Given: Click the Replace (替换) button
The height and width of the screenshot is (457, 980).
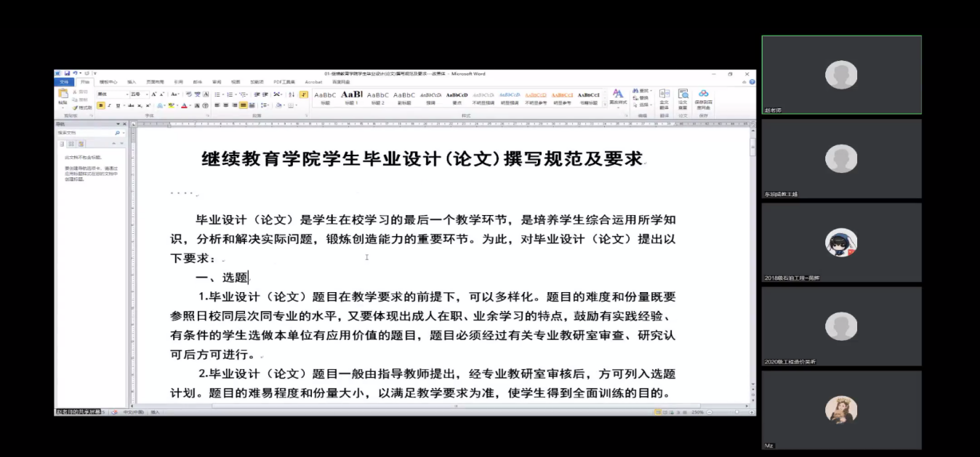Looking at the screenshot, I should pyautogui.click(x=642, y=97).
